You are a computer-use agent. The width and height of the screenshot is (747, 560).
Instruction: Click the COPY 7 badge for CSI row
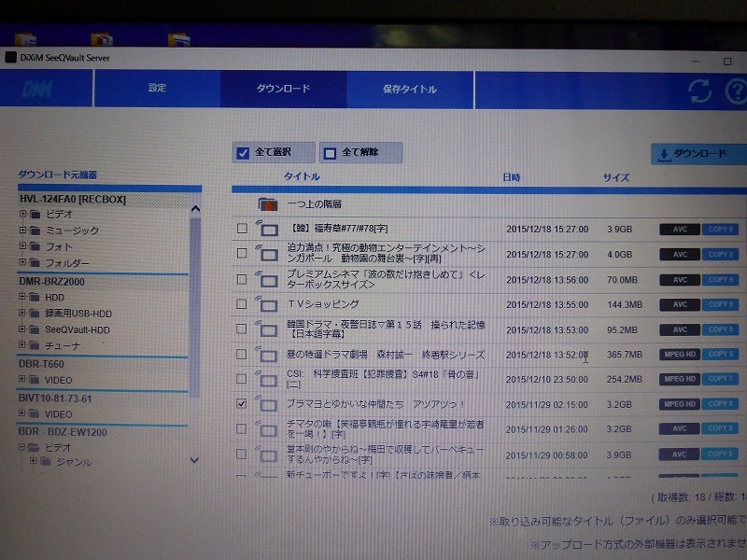[x=720, y=379]
